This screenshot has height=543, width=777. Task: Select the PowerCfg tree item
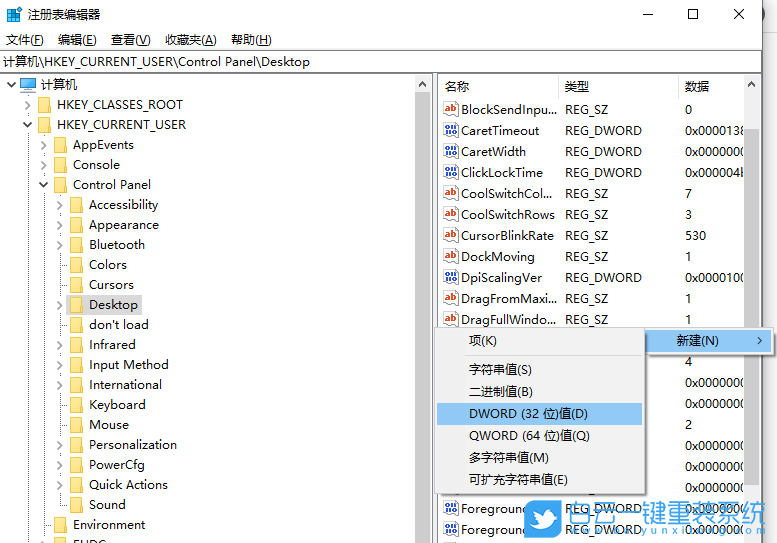pos(117,465)
